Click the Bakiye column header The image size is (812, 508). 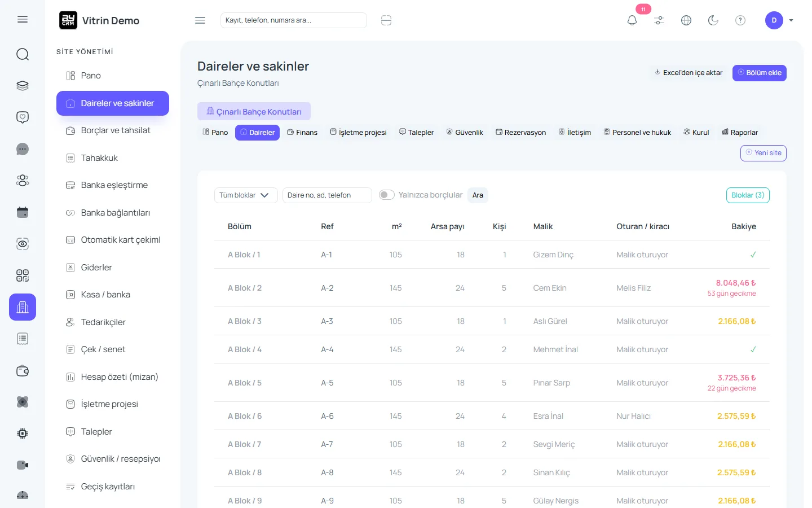744,226
